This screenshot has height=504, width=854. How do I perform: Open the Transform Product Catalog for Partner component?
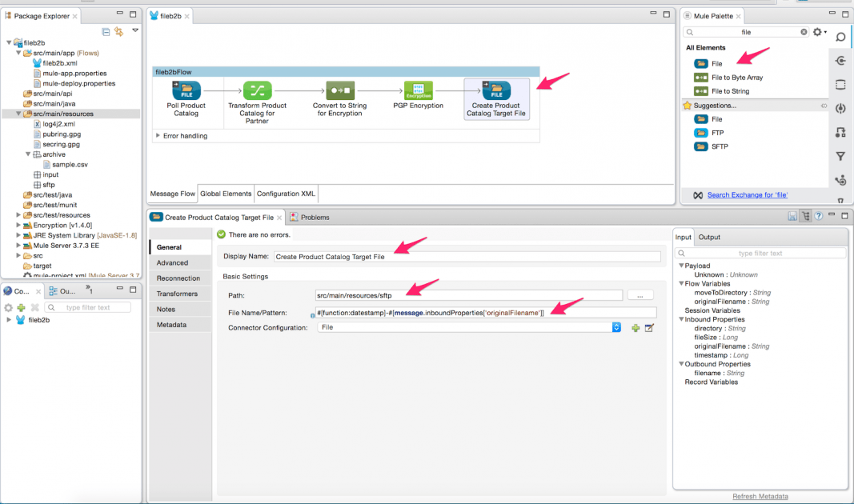(259, 91)
